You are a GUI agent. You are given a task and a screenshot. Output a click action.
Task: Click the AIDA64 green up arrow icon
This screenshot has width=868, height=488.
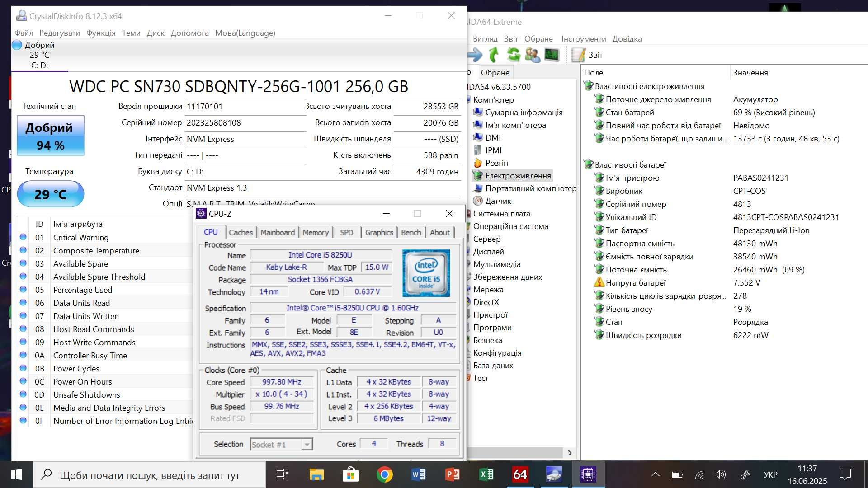494,55
